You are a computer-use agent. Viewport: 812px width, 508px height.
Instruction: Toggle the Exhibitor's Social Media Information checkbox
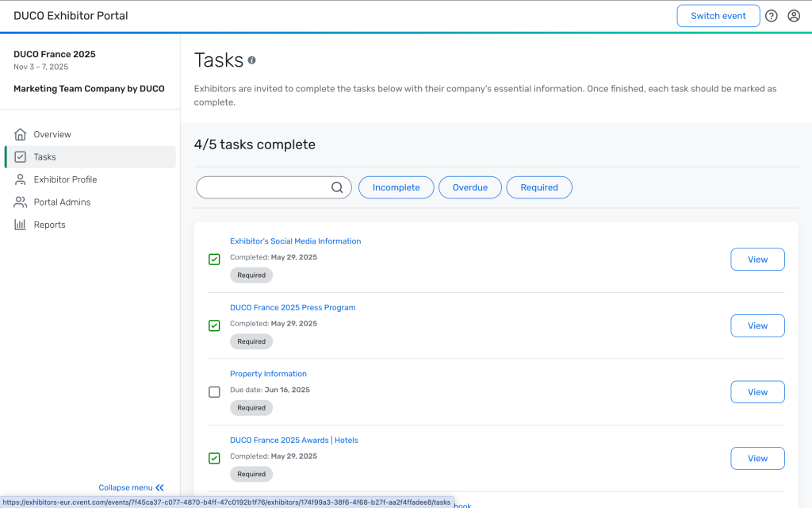(214, 260)
